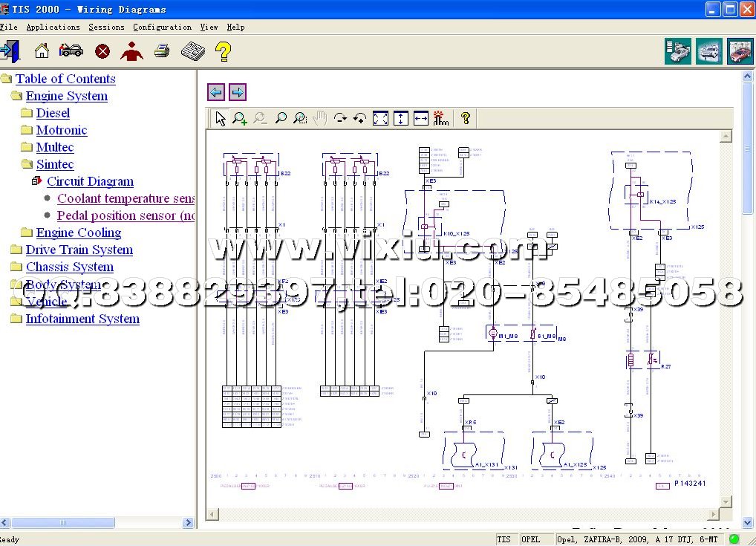Image resolution: width=756 pixels, height=546 pixels.
Task: Click the vehicle selection car icon
Action: [x=71, y=51]
